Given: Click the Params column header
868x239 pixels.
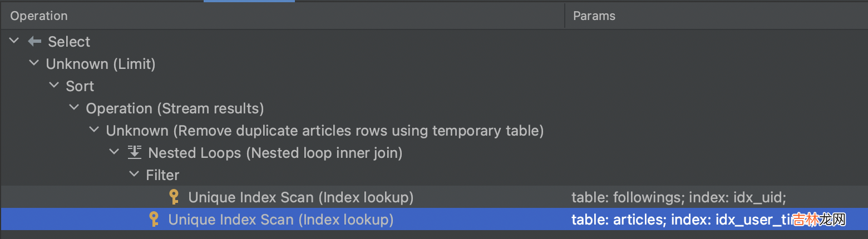Looking at the screenshot, I should tap(594, 16).
